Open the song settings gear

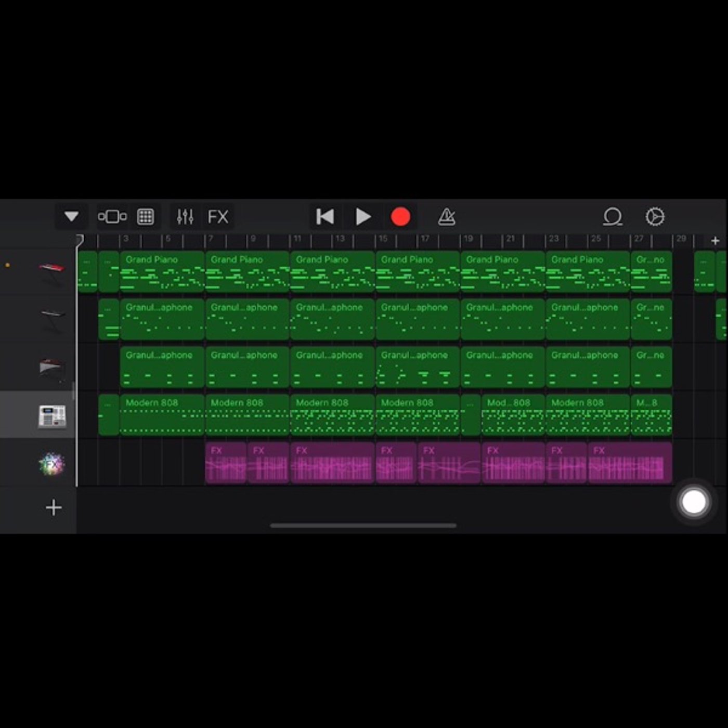point(655,217)
